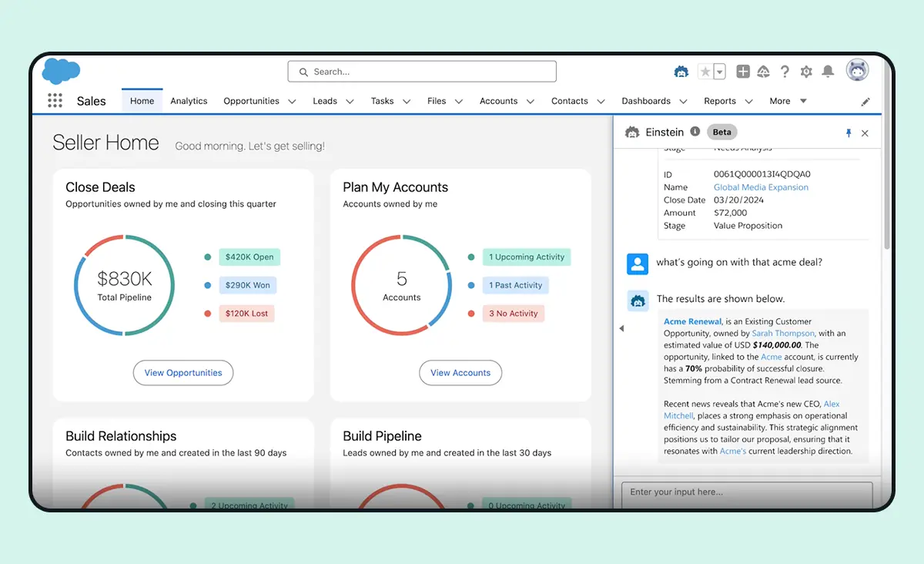This screenshot has height=564, width=924.
Task: Click the $120K Lost legend tag
Action: pos(246,314)
